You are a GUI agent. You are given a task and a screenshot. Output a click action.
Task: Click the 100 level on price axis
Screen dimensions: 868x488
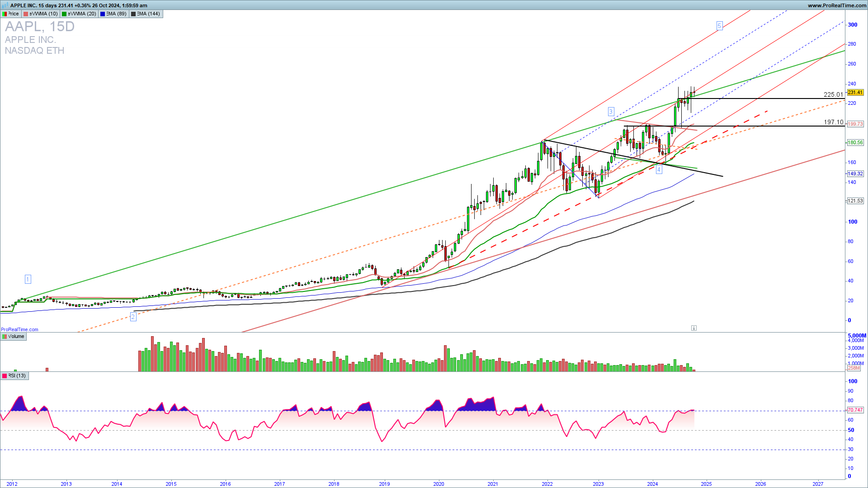853,222
